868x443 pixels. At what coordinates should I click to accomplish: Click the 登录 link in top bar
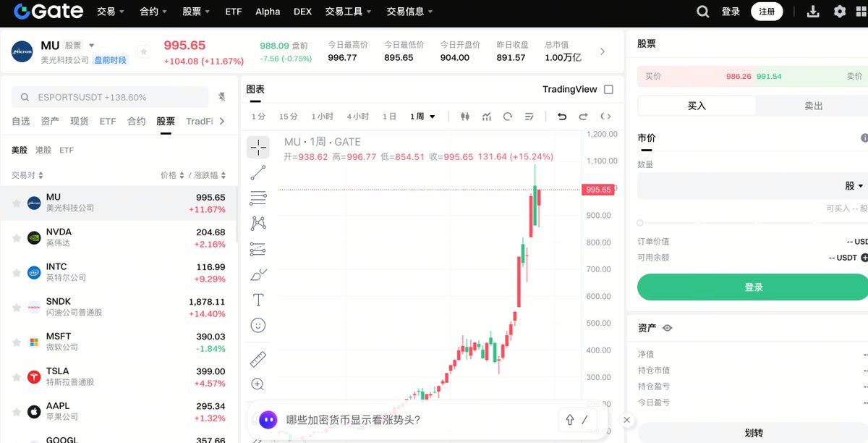[x=731, y=12]
